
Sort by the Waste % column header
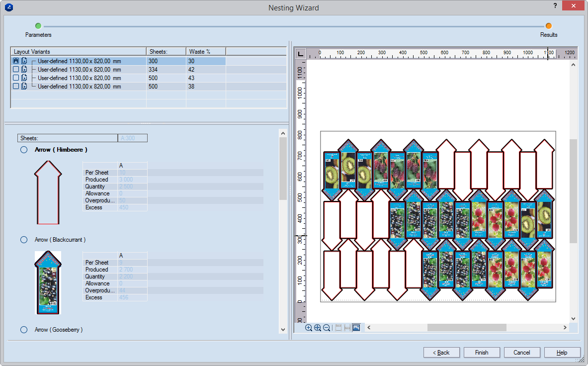coord(206,51)
